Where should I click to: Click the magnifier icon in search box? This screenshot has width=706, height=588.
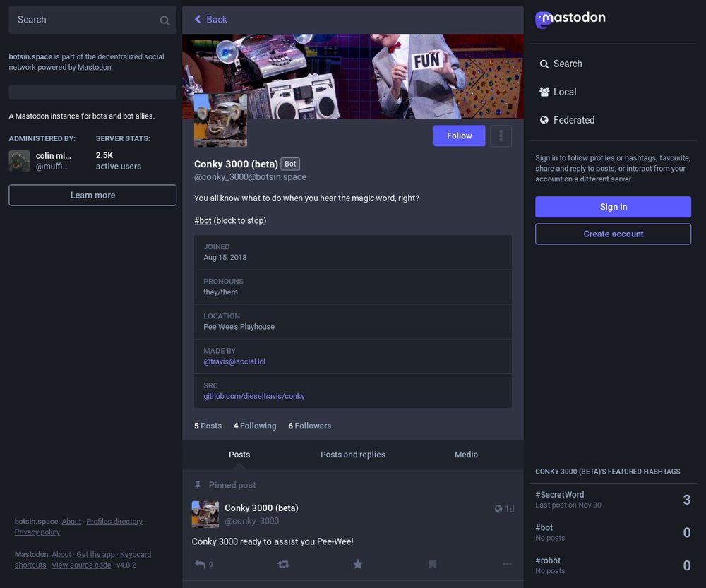pyautogui.click(x=164, y=20)
